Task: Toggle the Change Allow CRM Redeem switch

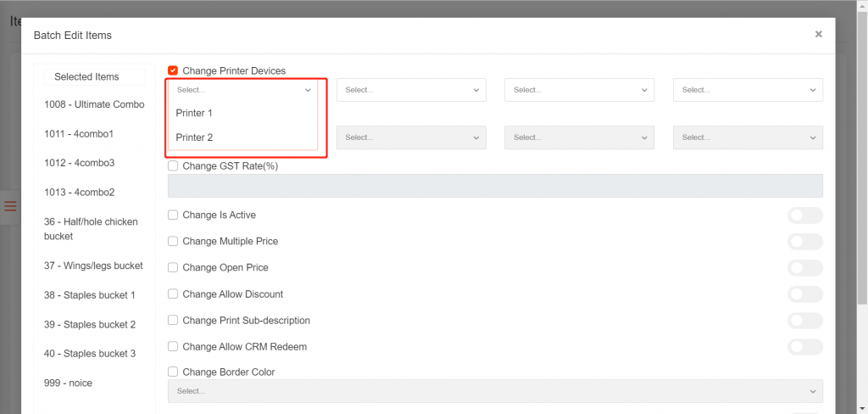Action: [x=804, y=347]
